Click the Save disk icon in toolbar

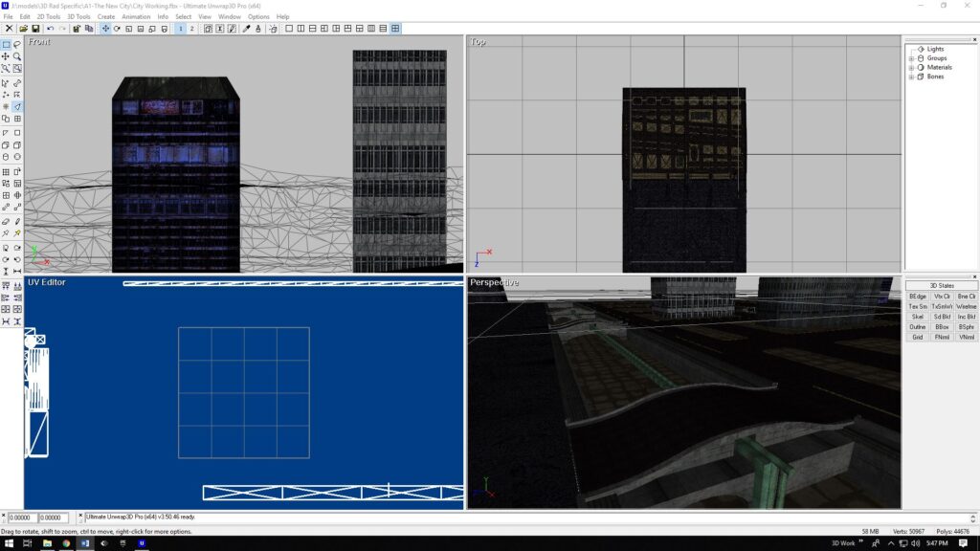click(x=35, y=29)
